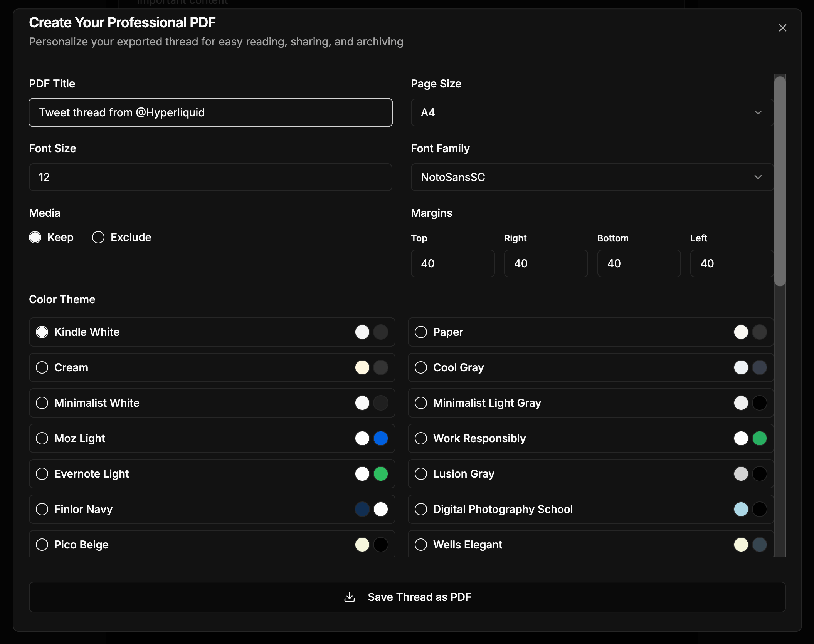Select the Paper color theme

[x=421, y=332]
